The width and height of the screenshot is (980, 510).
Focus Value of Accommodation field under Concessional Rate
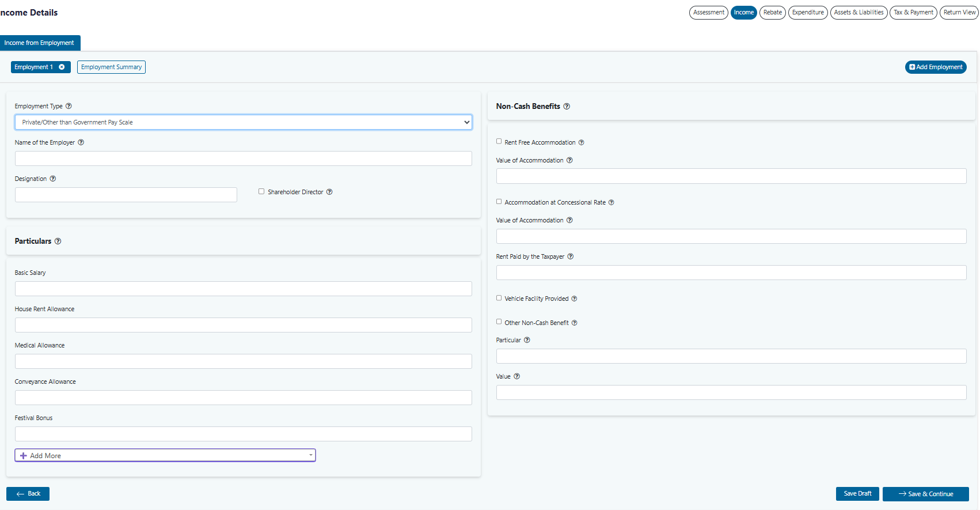tap(731, 236)
